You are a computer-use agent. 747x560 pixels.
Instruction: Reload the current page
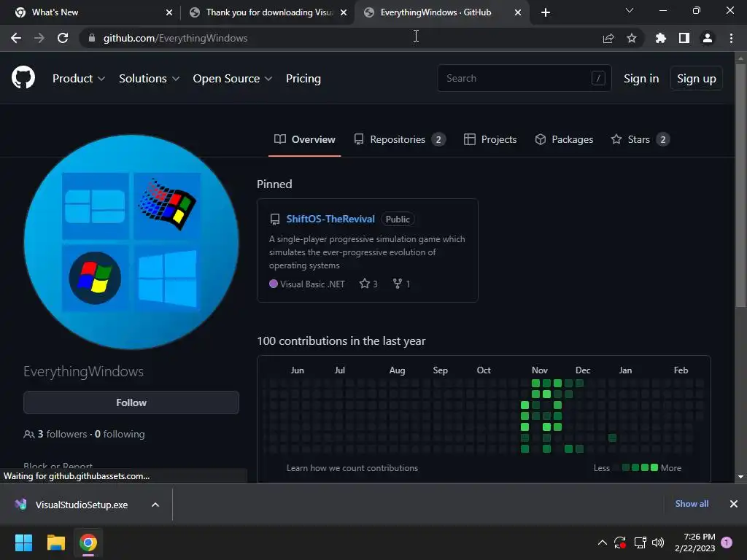(x=63, y=38)
